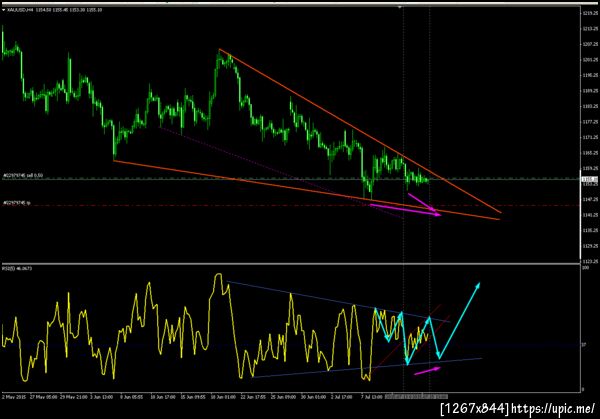The width and height of the screenshot is (600, 419).
Task: Click the 27 May 05:00 time label
Action: point(43,397)
